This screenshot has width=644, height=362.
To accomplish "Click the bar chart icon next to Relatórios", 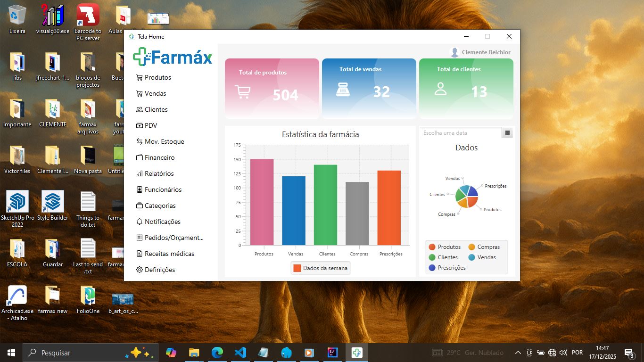I will (139, 173).
